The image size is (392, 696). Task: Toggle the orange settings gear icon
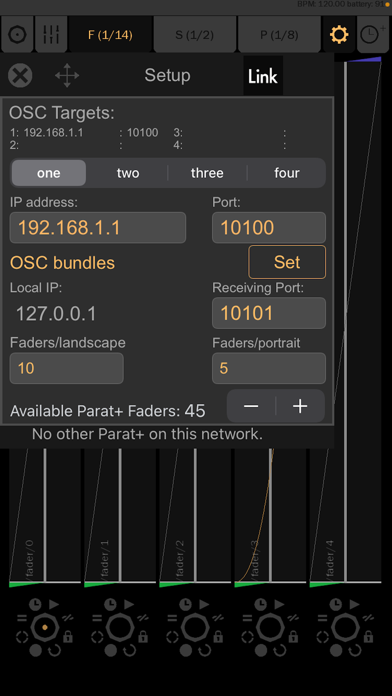coord(339,34)
